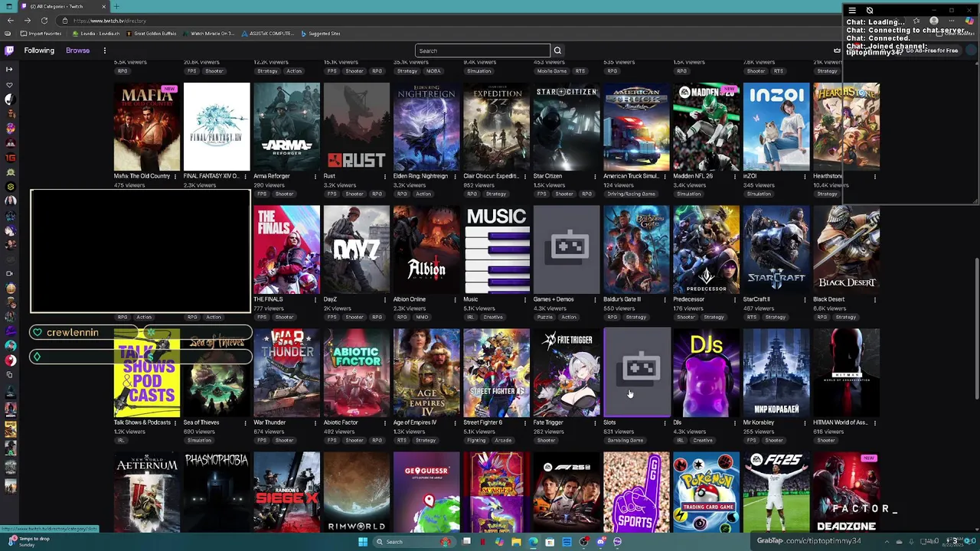Open Microsoft Edge from the taskbar
This screenshot has height=551, width=980.
coord(533,542)
